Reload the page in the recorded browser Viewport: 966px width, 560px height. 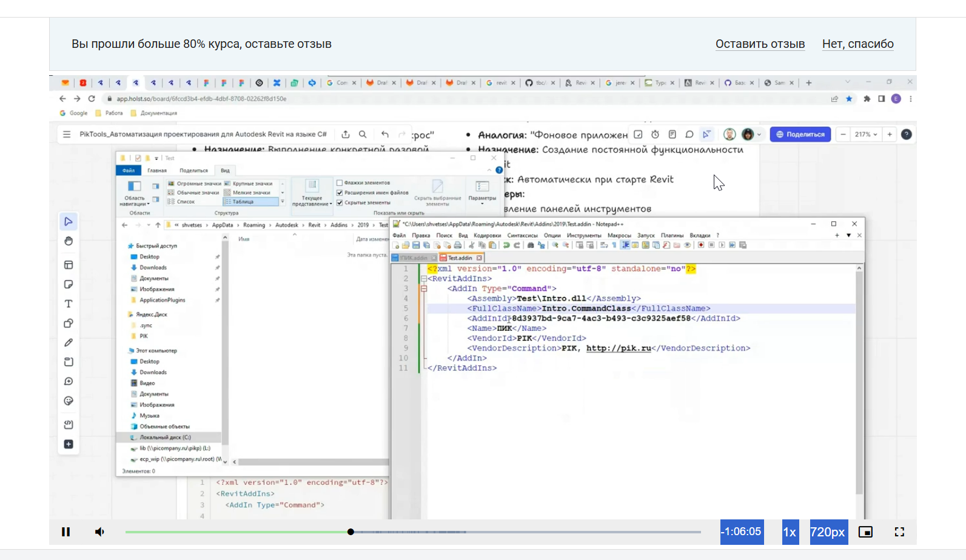[92, 99]
